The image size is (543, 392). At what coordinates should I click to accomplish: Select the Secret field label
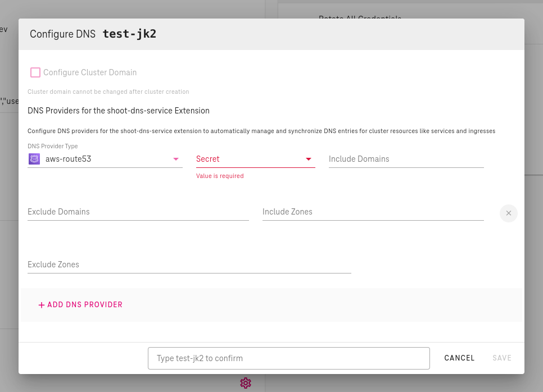[208, 159]
